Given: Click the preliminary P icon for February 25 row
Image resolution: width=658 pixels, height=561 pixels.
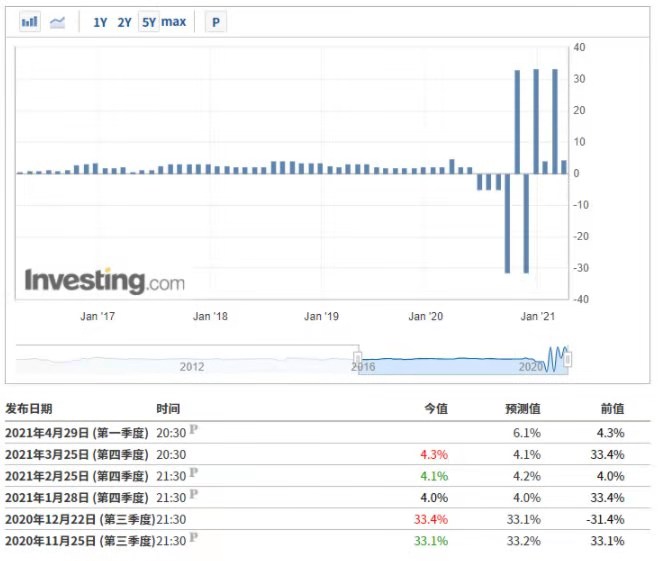Looking at the screenshot, I should (x=193, y=472).
